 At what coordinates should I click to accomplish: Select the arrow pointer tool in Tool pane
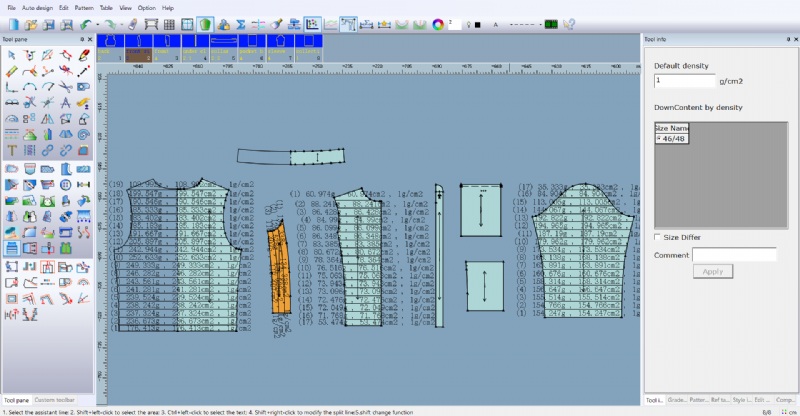pos(10,55)
